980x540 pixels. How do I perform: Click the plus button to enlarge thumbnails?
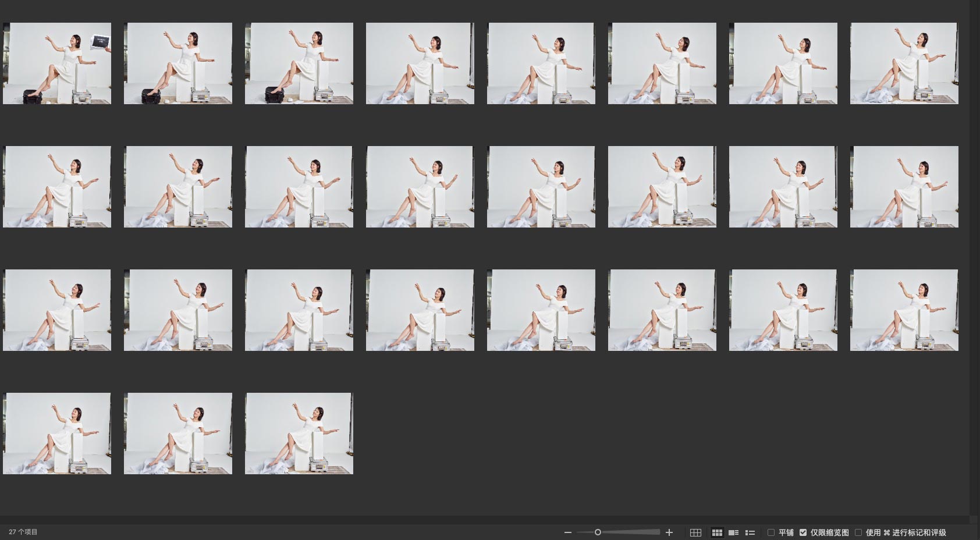coord(669,532)
